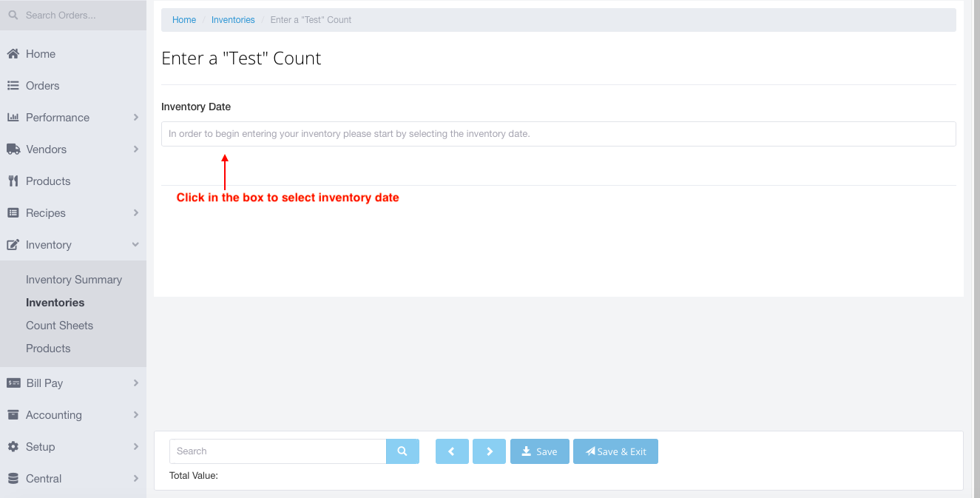Expand the Performance menu chevron
Screen dimensions: 980x498
pyautogui.click(x=136, y=118)
